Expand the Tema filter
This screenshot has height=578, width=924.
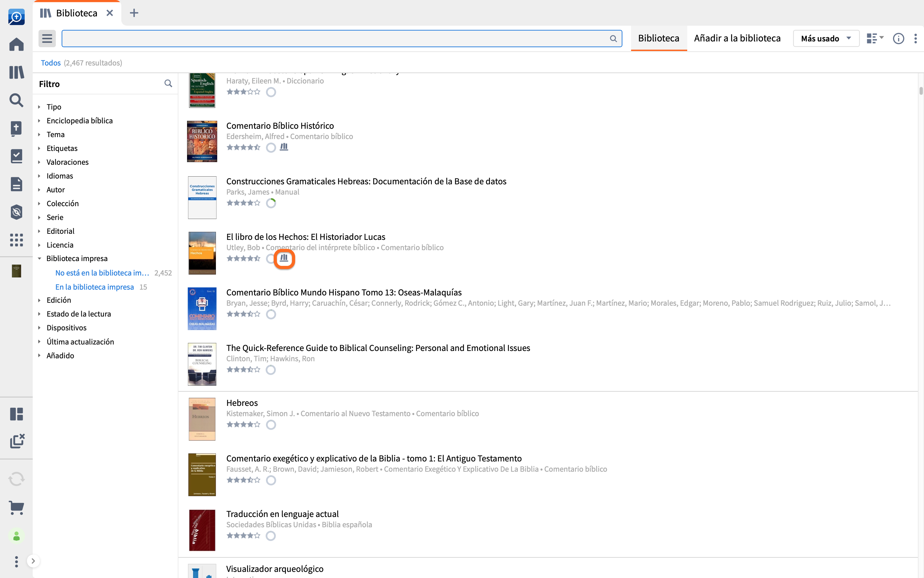tap(39, 135)
